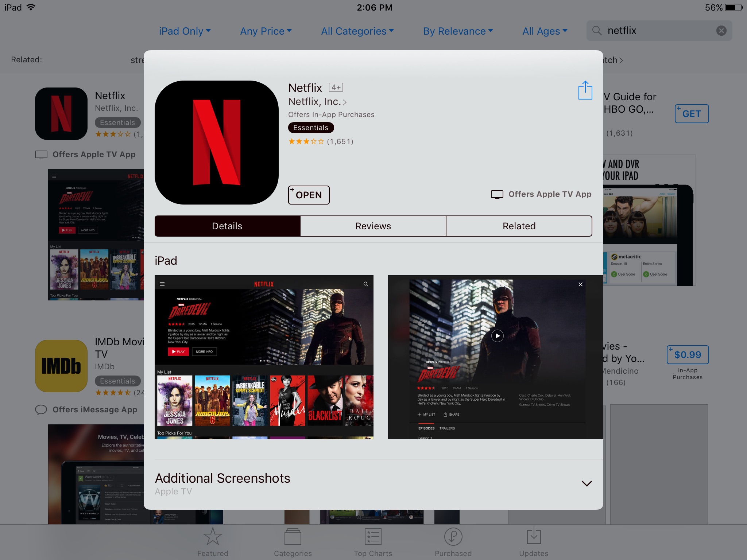Open the share sheet icon
This screenshot has width=747, height=560.
click(585, 90)
